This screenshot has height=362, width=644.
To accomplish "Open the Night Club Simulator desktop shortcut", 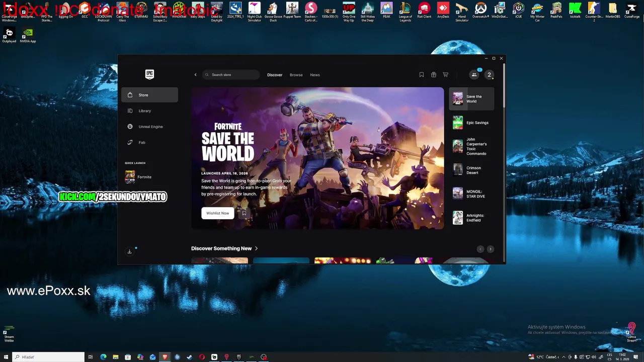I will (x=255, y=12).
